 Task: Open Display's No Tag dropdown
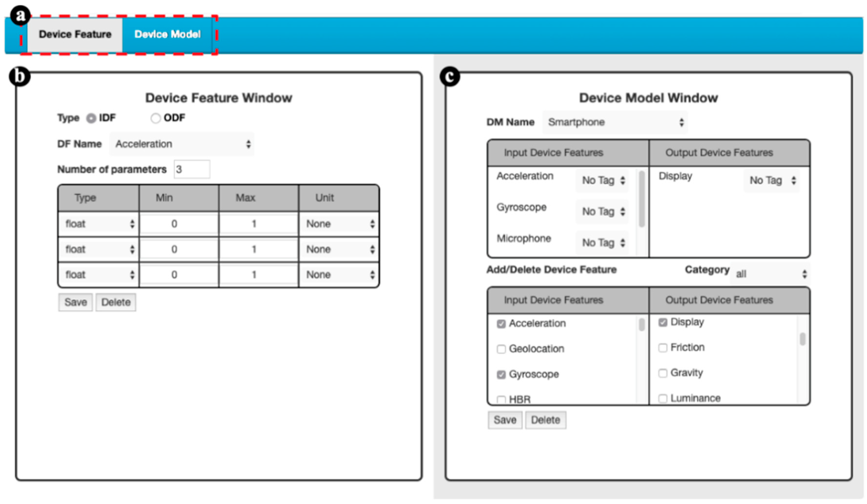tap(772, 180)
